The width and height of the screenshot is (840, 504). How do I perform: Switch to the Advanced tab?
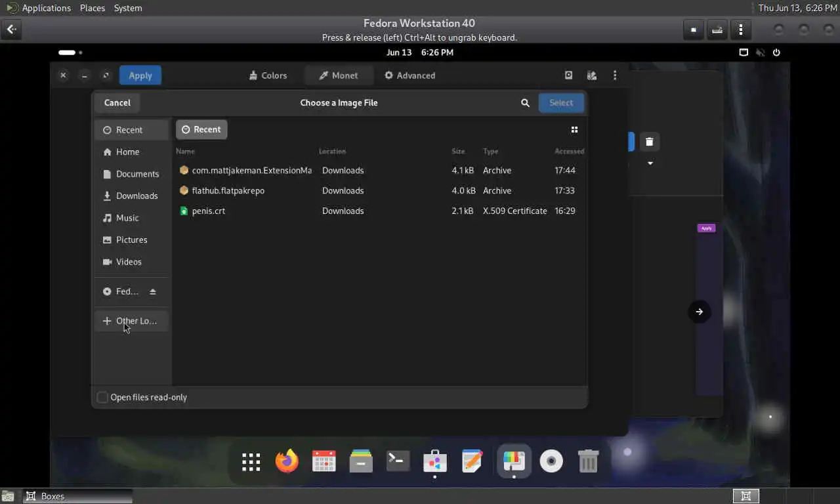[409, 75]
